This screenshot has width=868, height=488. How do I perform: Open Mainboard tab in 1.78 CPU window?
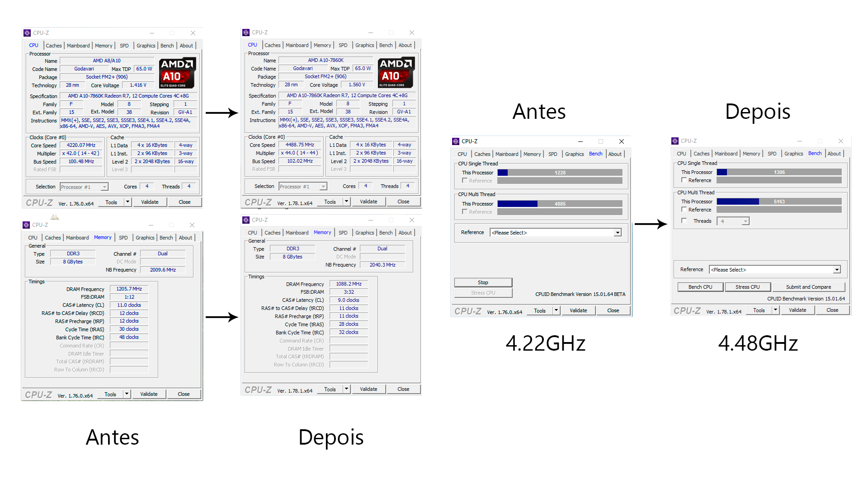[x=297, y=45]
